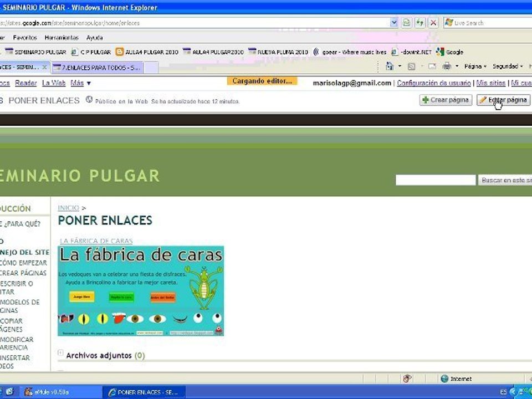Open INSERTAR VIDEOS sidebar page
The image size is (532, 399).
[15, 362]
